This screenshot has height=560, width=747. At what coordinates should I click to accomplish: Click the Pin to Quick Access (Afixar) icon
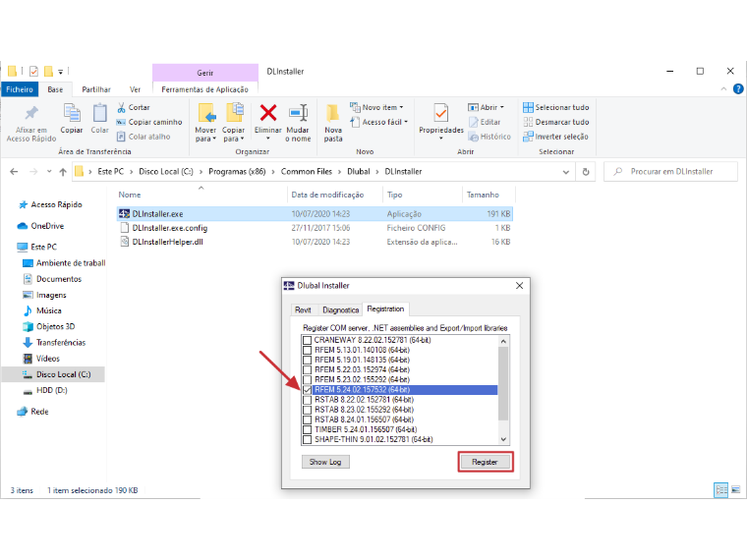(x=31, y=113)
